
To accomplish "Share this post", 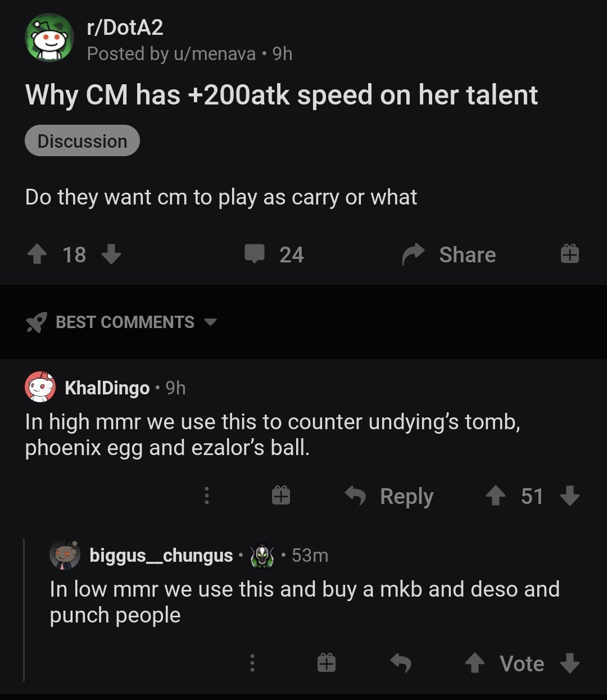I will [449, 255].
